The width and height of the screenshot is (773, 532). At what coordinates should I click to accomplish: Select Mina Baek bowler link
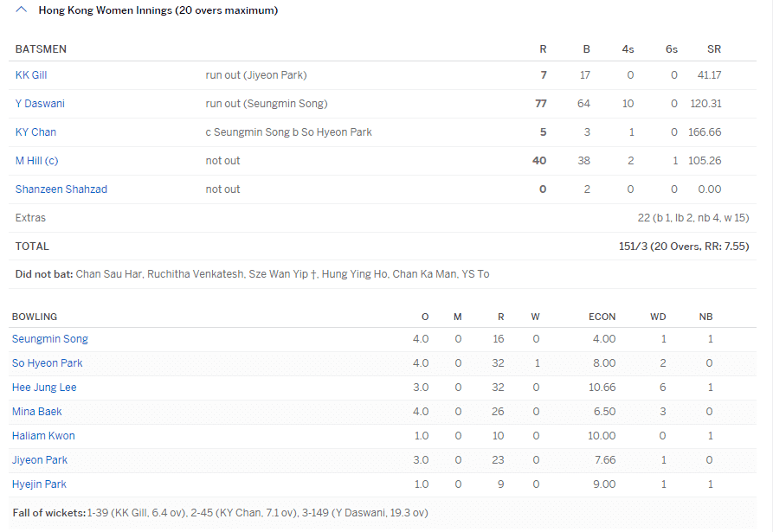(x=37, y=412)
